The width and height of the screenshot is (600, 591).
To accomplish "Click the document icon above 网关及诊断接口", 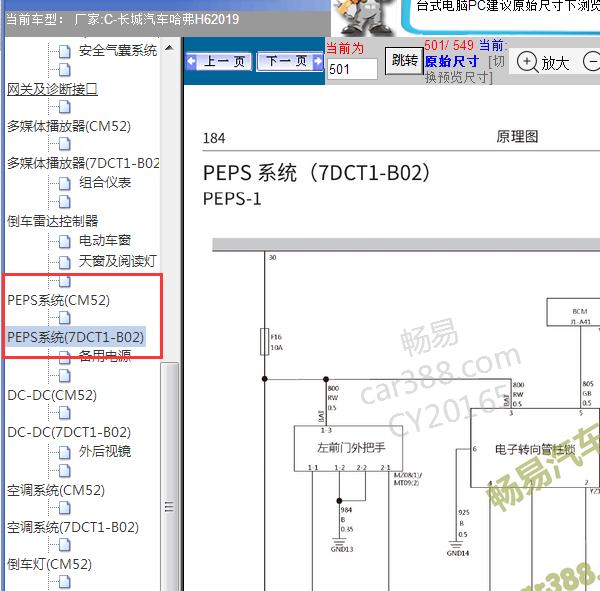I will pyautogui.click(x=65, y=69).
